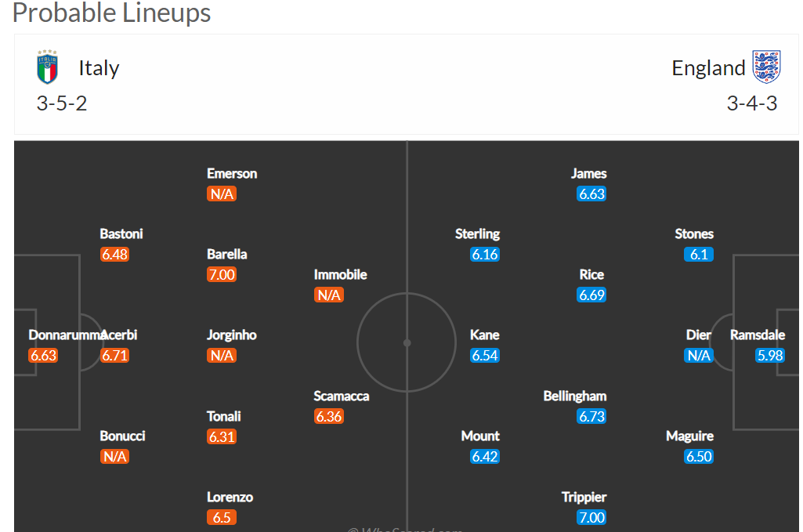
Task: Toggle Dier's N/A rating indicator
Action: (x=698, y=355)
